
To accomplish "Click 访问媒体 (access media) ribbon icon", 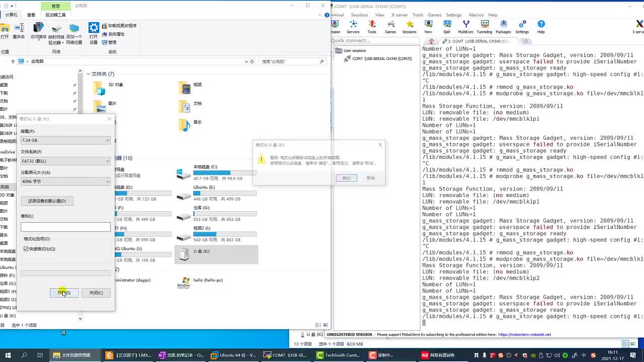I will coord(39,31).
